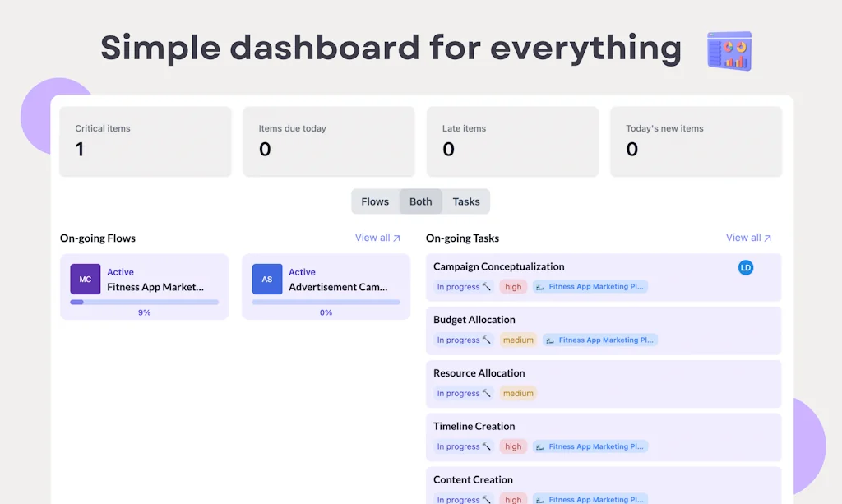Viewport: 842px width, 504px height.
Task: Select the AS Advertisement Campaign flow icon
Action: [266, 280]
